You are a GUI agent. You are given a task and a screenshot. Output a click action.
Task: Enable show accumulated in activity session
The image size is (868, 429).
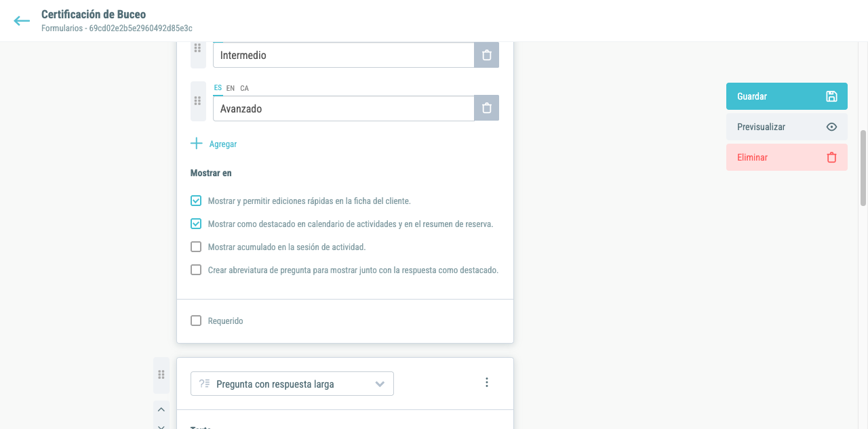coord(196,247)
